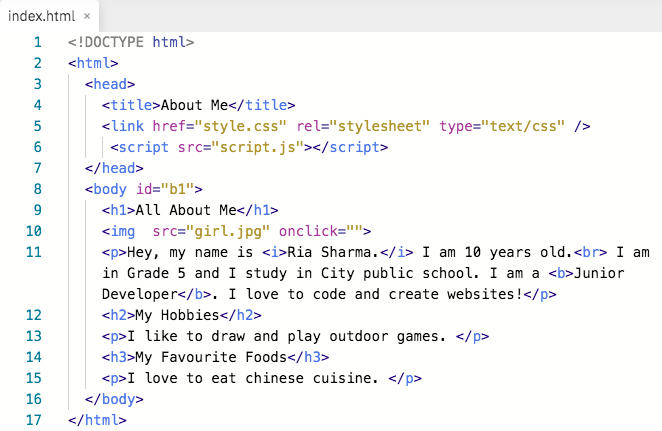Click the text 'create websites!'
Viewport: 662px width, 431px height.
click(456, 294)
